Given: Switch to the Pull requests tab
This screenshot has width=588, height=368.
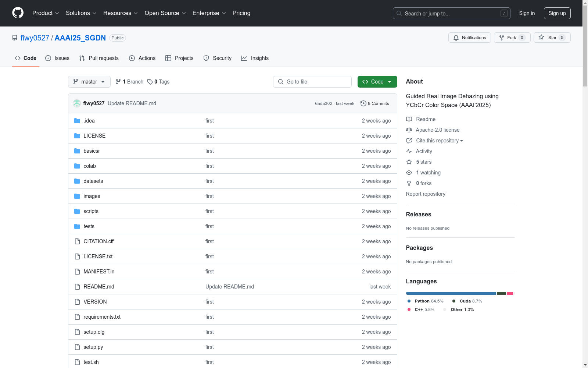Looking at the screenshot, I should click(x=99, y=58).
